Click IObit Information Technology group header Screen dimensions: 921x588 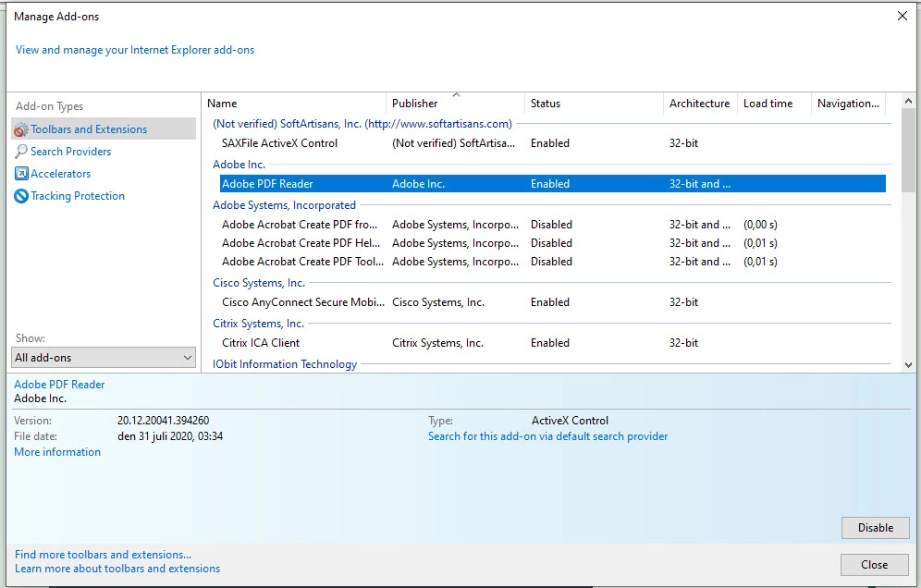click(x=285, y=364)
